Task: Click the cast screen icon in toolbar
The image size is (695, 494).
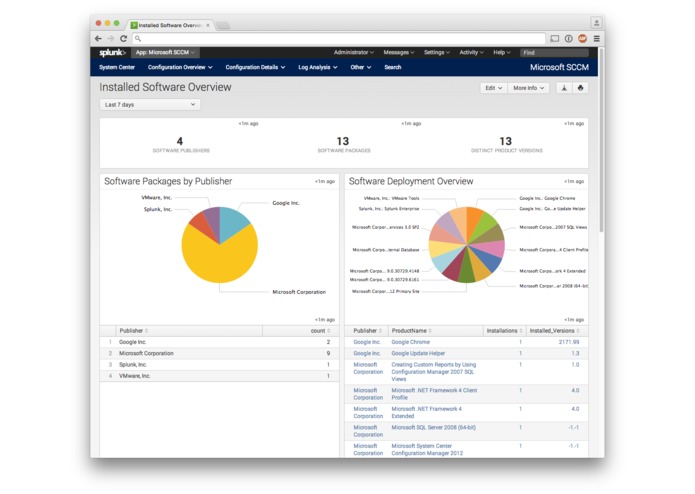Action: coord(554,39)
